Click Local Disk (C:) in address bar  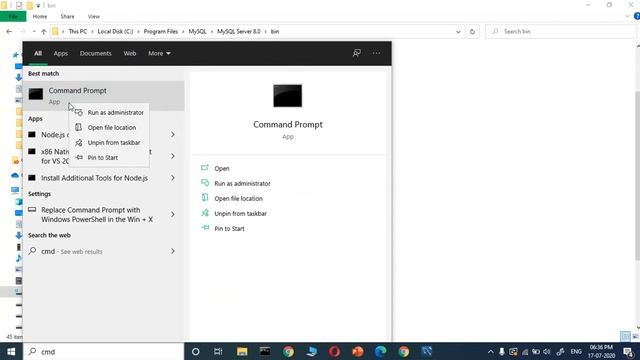pyautogui.click(x=115, y=31)
